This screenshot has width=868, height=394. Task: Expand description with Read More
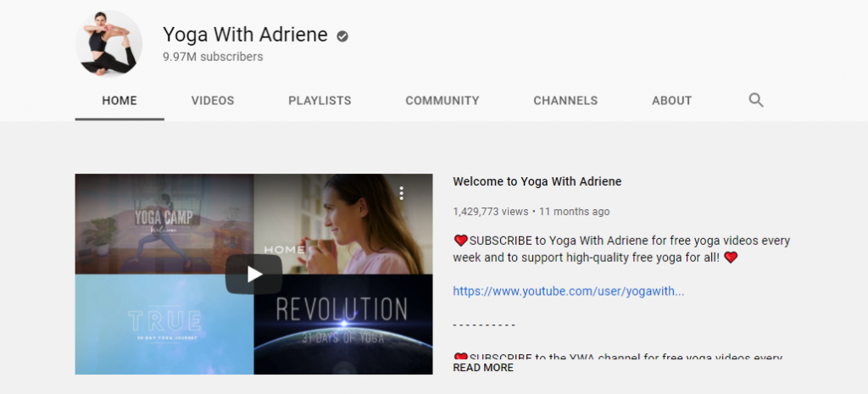(x=482, y=368)
